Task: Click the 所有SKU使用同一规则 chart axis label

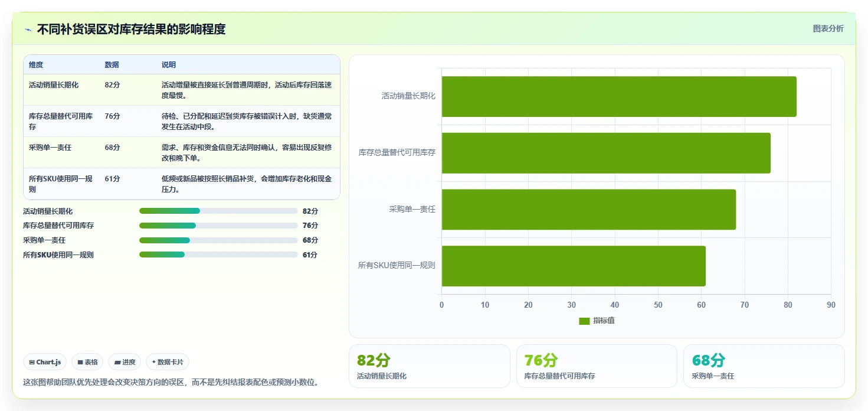Action: (x=397, y=265)
